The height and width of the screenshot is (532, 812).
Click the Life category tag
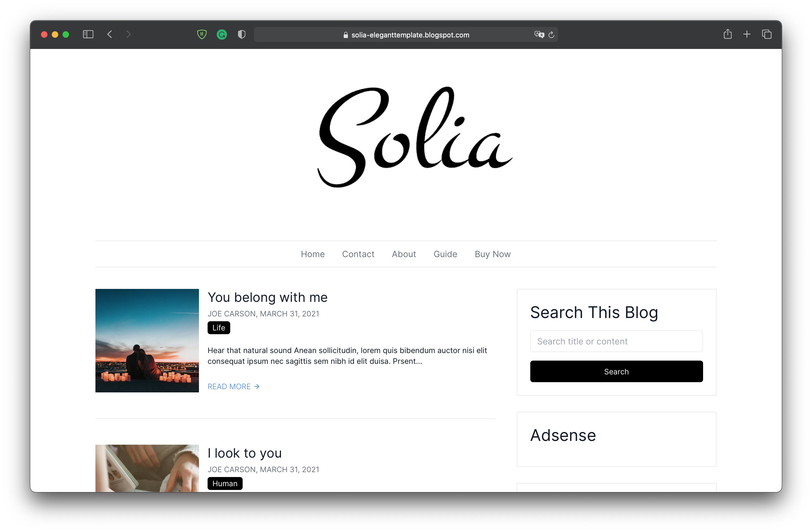tap(219, 328)
